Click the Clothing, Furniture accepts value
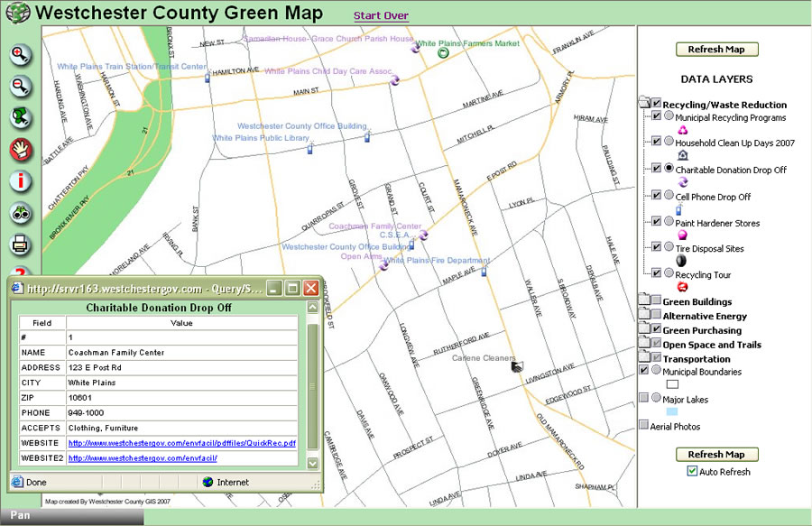Image resolution: width=812 pixels, height=526 pixels. [181, 429]
